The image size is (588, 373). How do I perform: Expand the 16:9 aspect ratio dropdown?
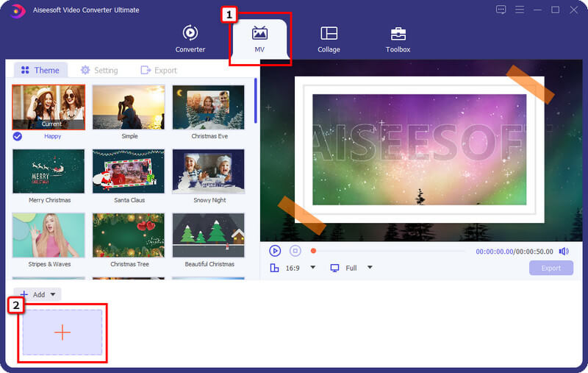[313, 268]
